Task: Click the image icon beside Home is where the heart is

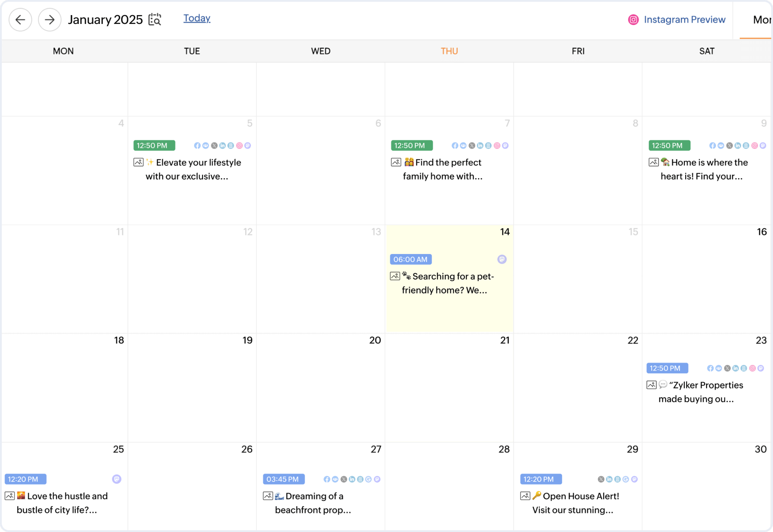Action: pos(653,162)
